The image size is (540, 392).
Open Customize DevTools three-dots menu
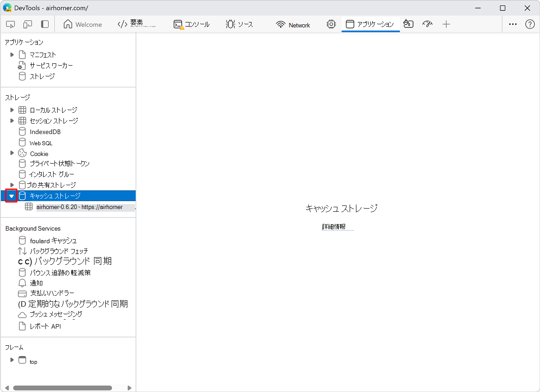[x=513, y=24]
